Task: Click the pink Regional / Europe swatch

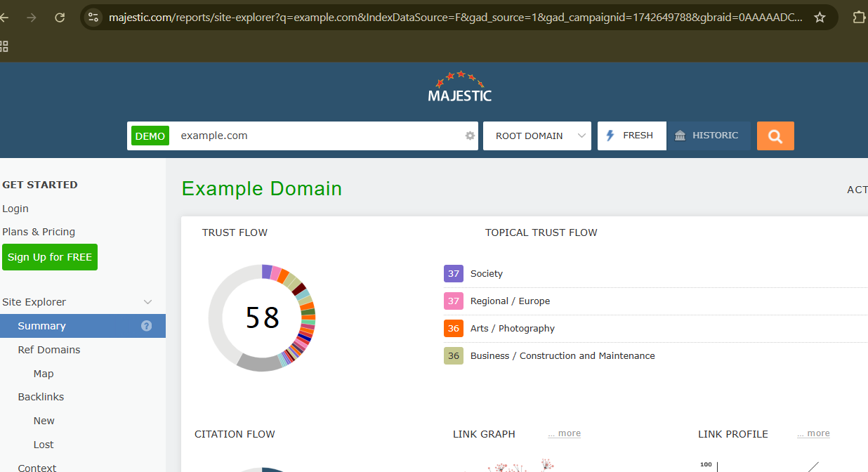Action: click(454, 301)
